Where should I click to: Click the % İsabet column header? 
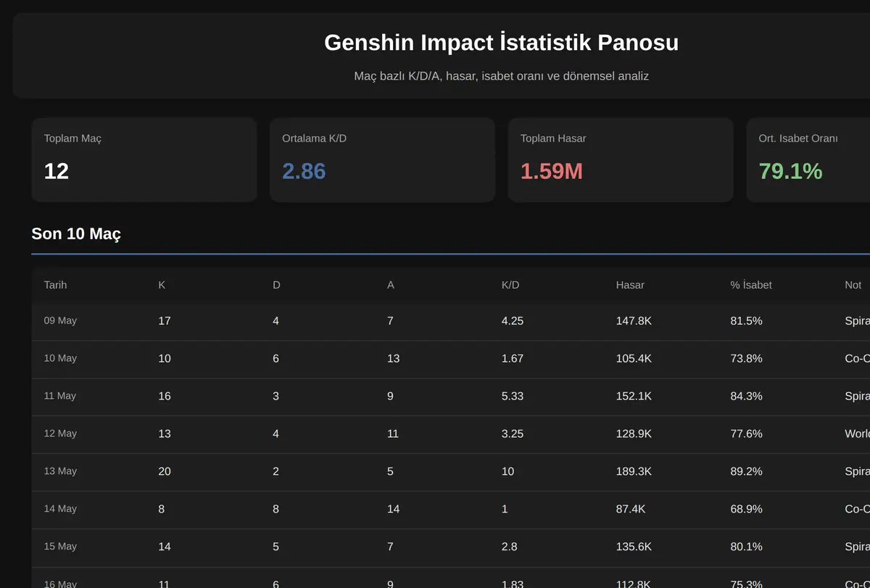click(751, 285)
